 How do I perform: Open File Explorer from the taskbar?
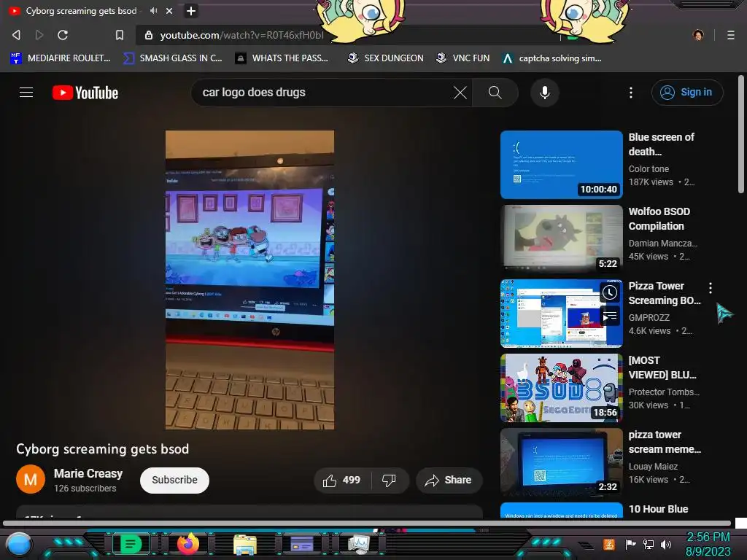(245, 544)
